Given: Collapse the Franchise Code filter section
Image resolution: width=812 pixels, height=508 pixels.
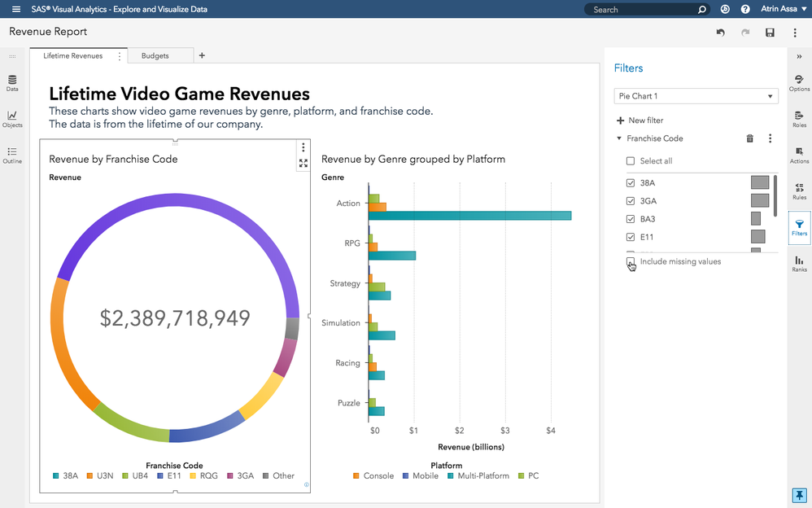Looking at the screenshot, I should click(619, 138).
